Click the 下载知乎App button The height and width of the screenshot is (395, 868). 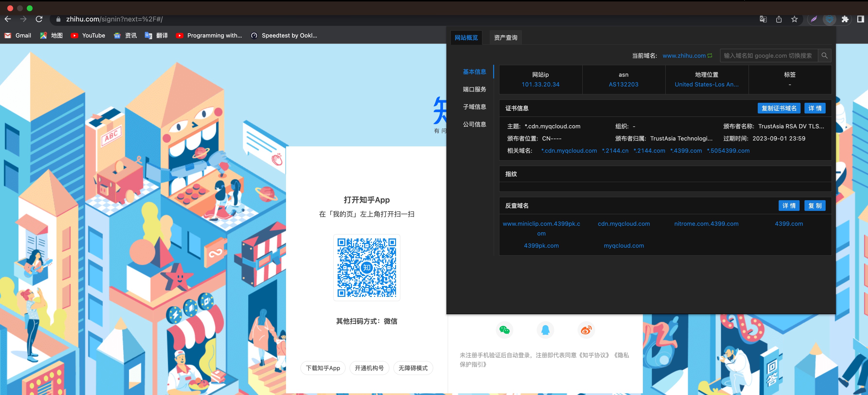323,368
